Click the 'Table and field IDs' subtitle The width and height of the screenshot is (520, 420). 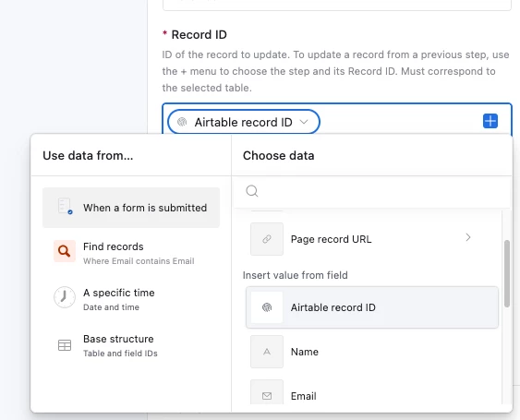tap(120, 354)
